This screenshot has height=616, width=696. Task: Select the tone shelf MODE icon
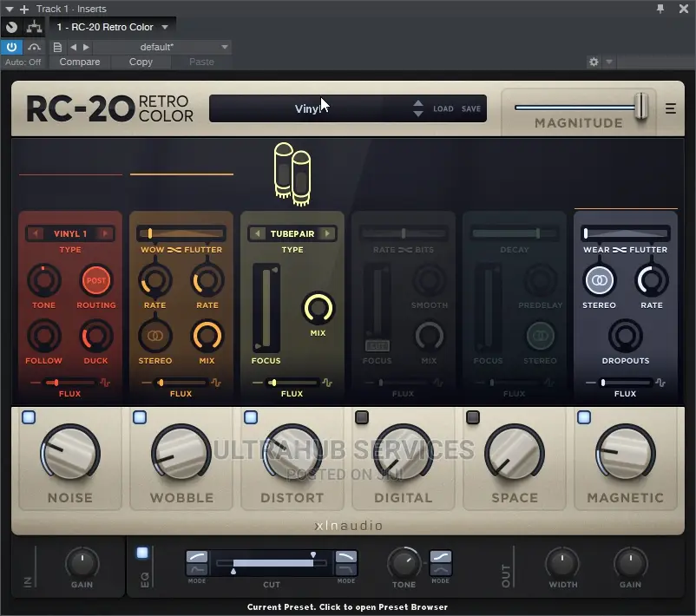pos(440,557)
